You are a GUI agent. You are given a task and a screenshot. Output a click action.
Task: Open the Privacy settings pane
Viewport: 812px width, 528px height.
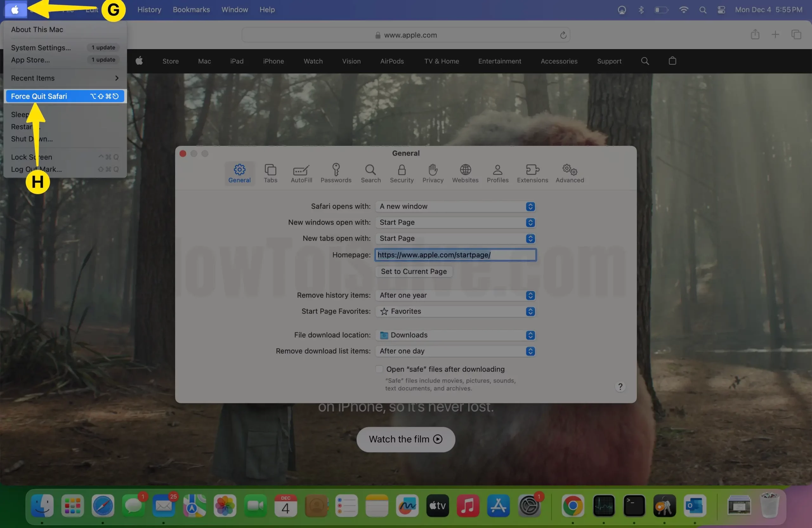pyautogui.click(x=433, y=173)
